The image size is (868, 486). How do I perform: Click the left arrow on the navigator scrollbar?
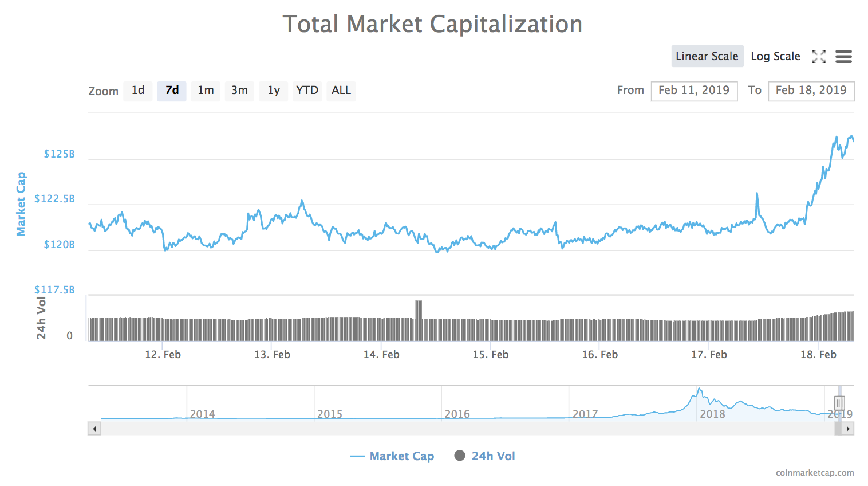click(94, 428)
